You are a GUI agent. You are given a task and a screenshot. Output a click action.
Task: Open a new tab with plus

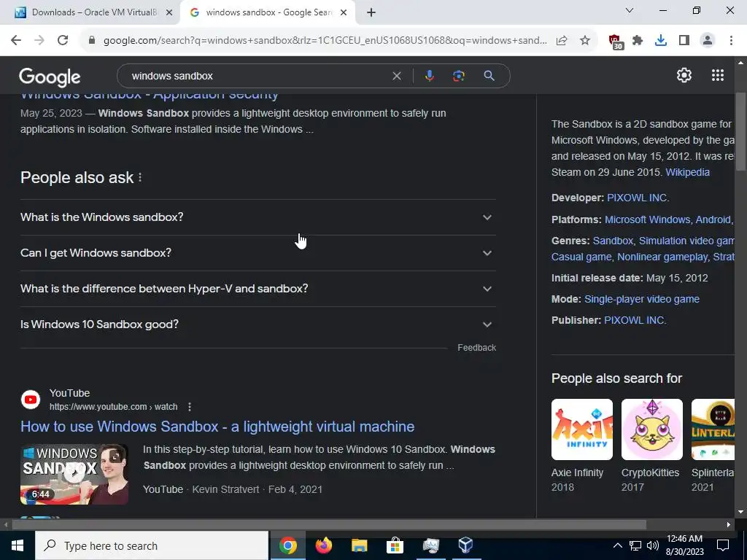(x=371, y=12)
